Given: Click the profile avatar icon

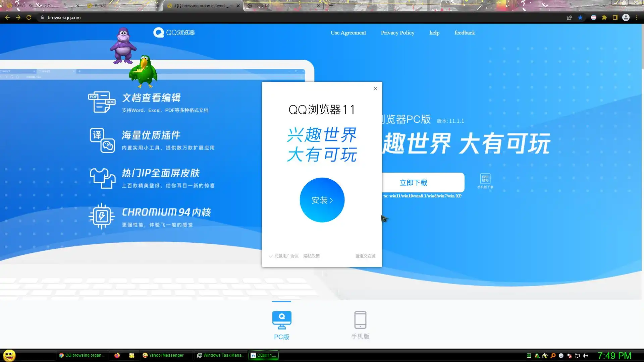Looking at the screenshot, I should 626,18.
